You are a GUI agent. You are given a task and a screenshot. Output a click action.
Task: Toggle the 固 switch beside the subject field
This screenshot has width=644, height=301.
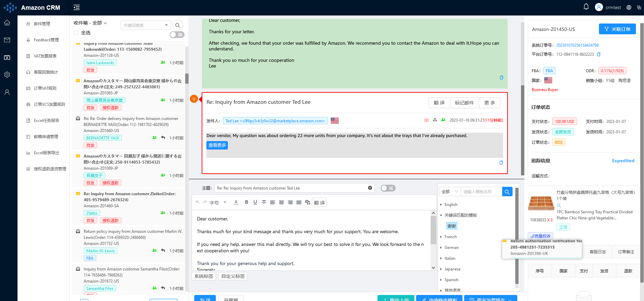pos(388,188)
